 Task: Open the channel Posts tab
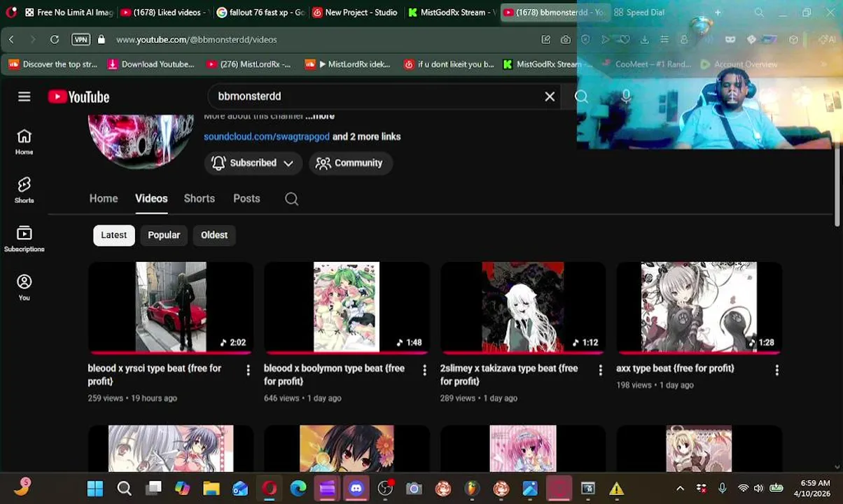246,199
